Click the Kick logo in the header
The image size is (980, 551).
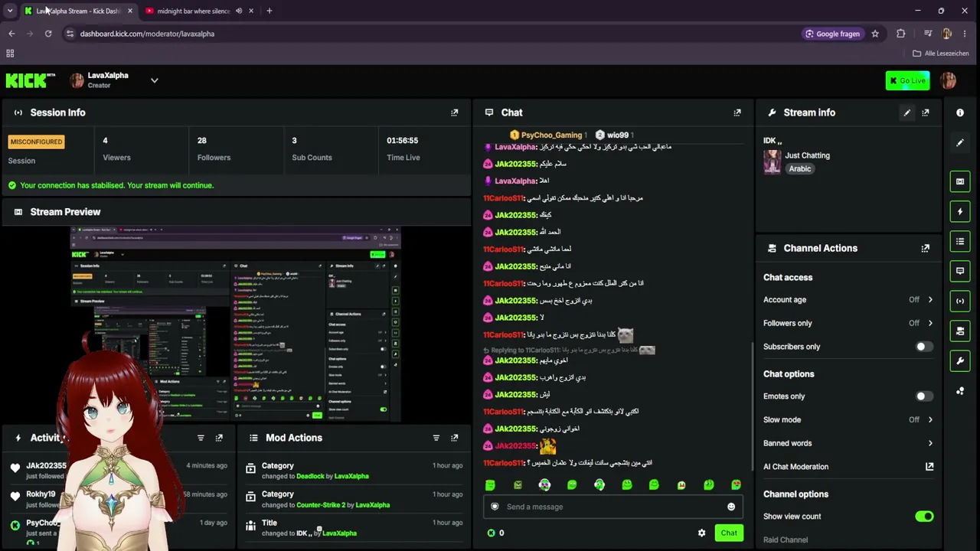pos(30,80)
